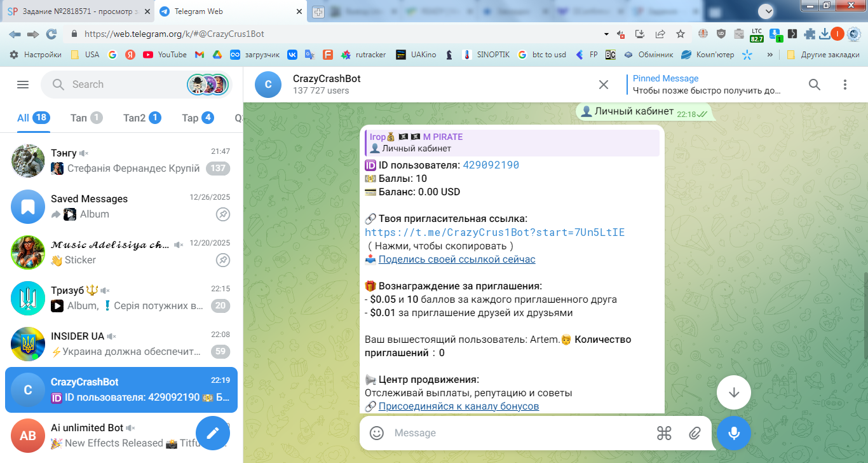Click the LTC price extension icon

[757, 34]
